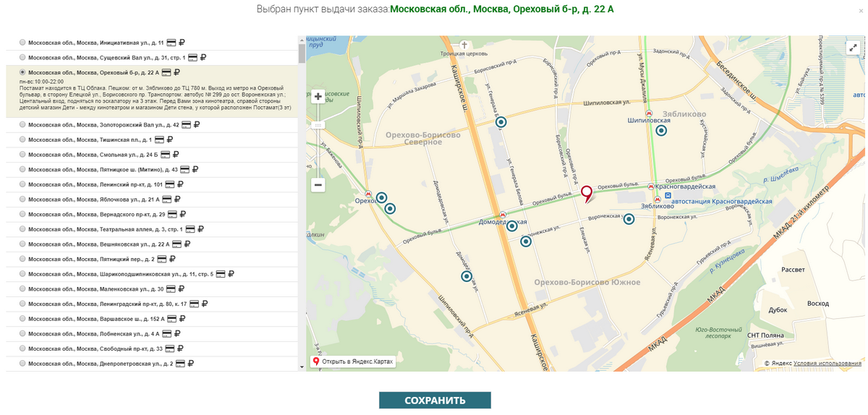Image resolution: width=868 pixels, height=415 pixels.
Task: Open Условия использования link on map
Action: [x=827, y=364]
